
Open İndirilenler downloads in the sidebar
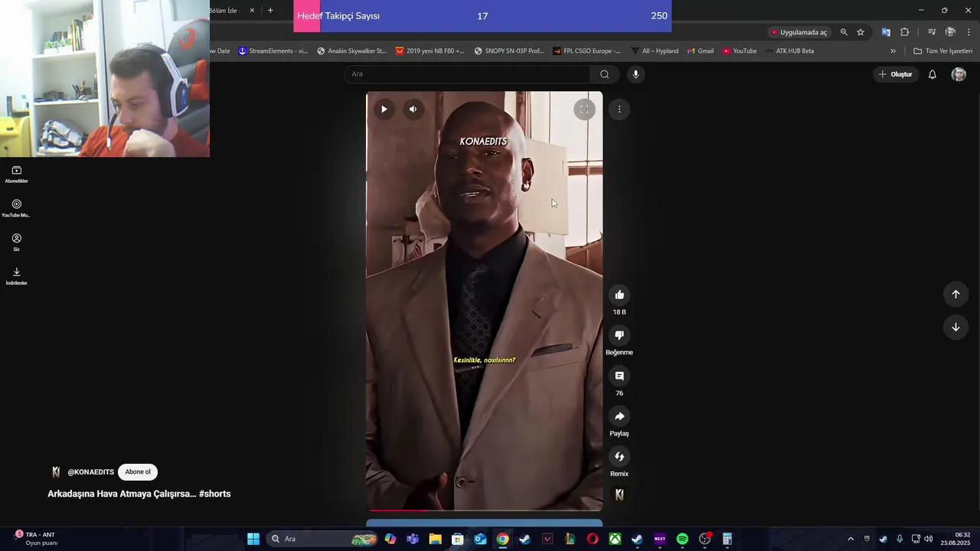coord(17,276)
